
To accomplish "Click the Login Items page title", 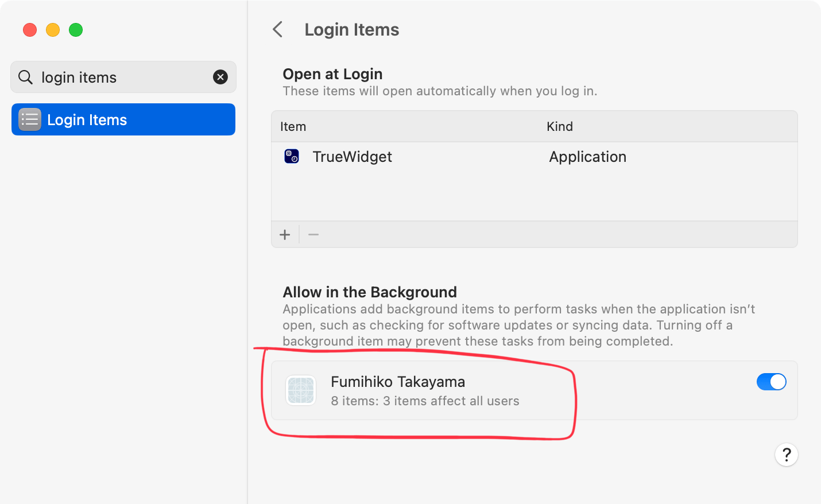I will [352, 30].
